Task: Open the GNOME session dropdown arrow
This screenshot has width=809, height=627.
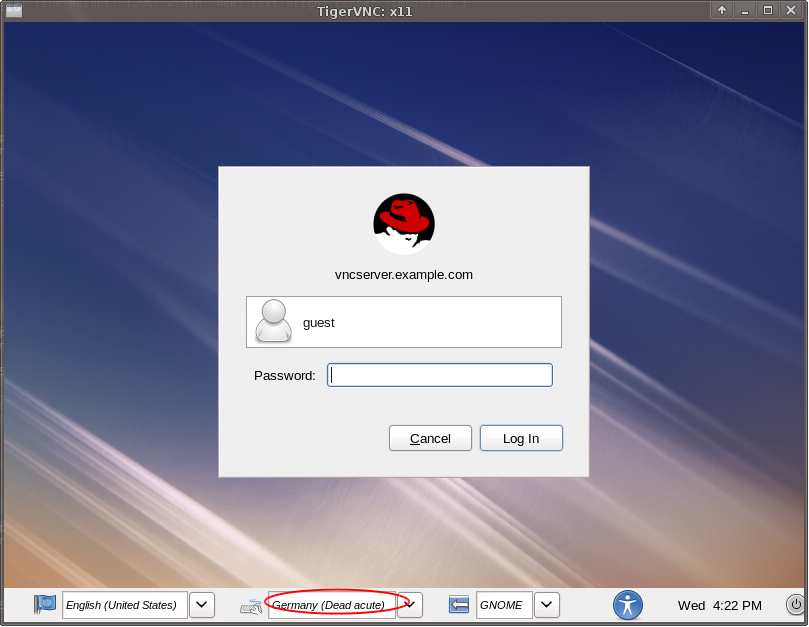Action: click(x=546, y=604)
